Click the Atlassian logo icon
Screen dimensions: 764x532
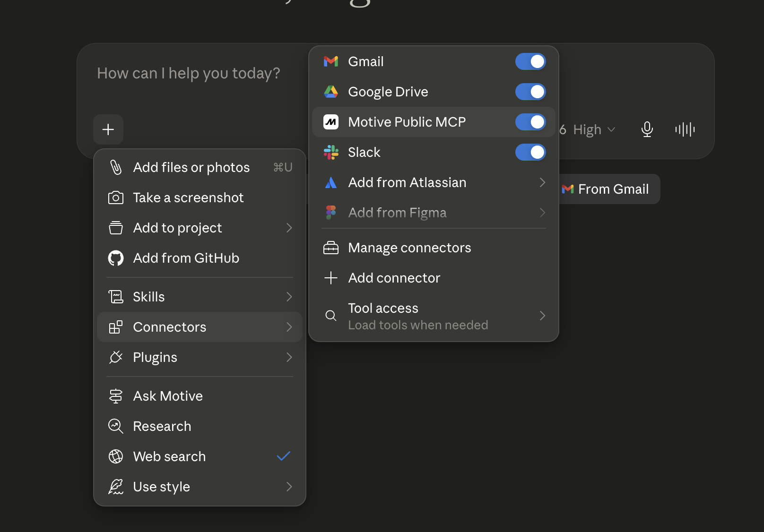(331, 182)
